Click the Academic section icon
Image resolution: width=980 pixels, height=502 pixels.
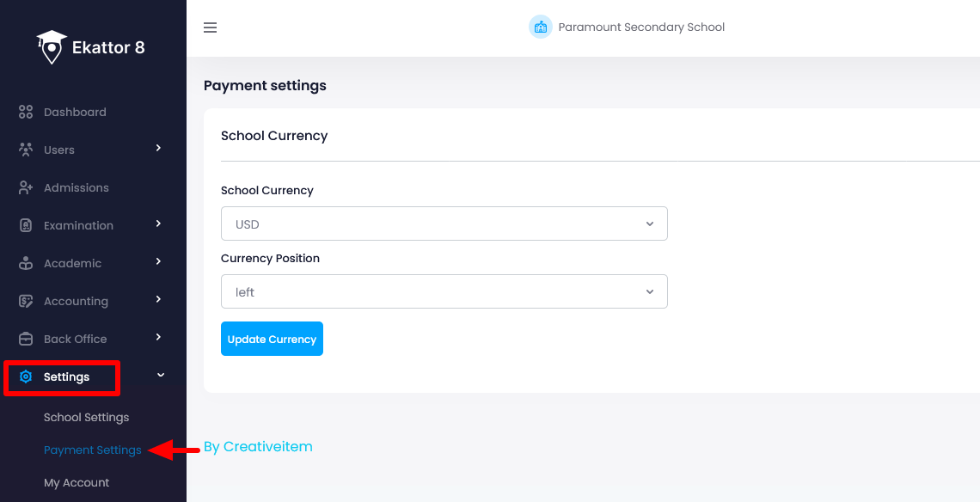tap(26, 263)
